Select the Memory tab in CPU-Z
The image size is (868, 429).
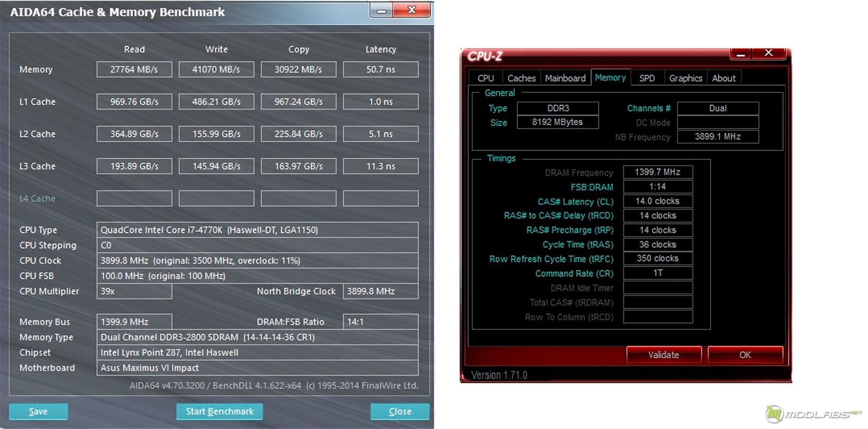tap(610, 77)
